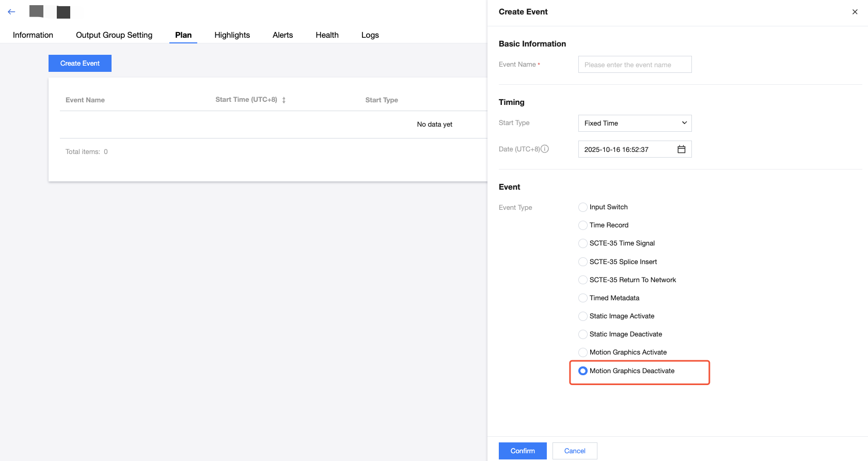Open the calendar date picker icon
Image resolution: width=868 pixels, height=461 pixels.
(681, 149)
